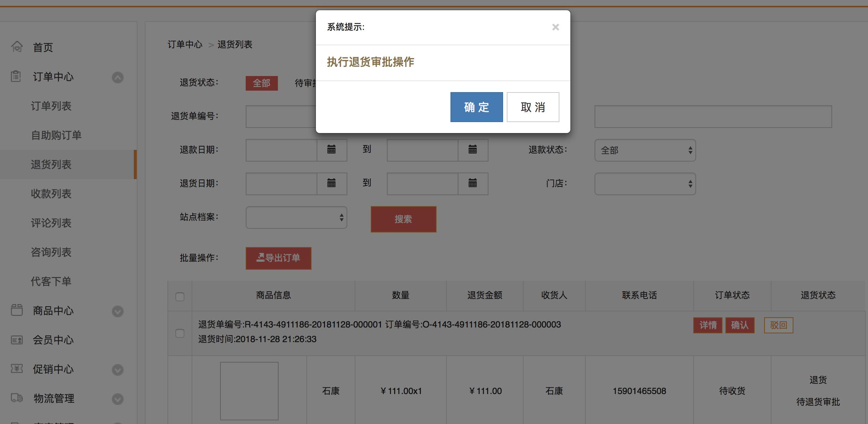Select 退货列表 in the sidebar menu

tap(51, 164)
